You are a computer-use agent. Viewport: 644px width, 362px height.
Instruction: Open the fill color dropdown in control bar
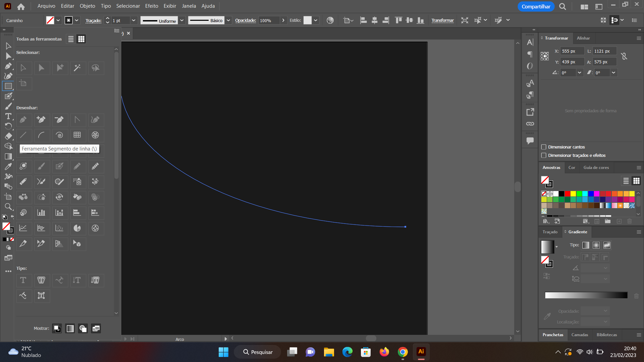coord(58,20)
